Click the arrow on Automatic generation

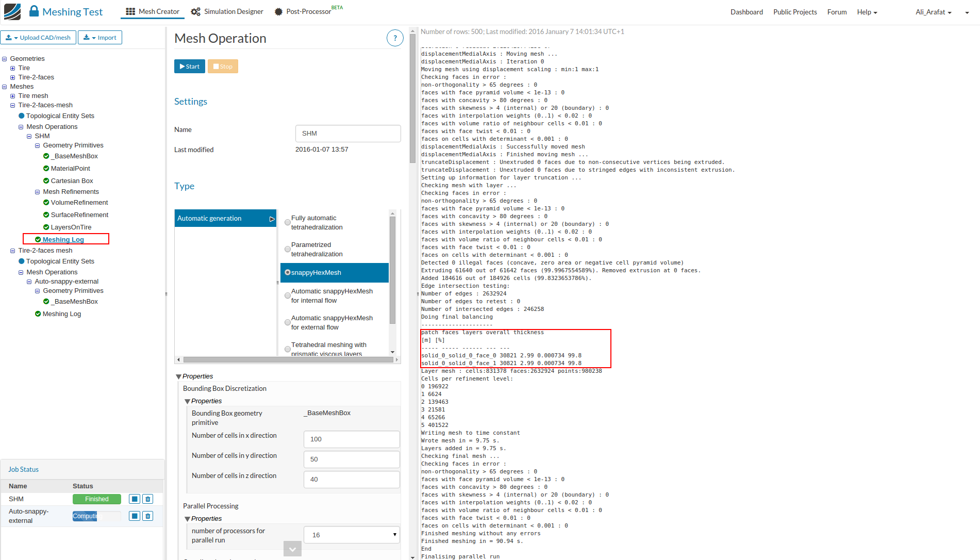tap(272, 219)
